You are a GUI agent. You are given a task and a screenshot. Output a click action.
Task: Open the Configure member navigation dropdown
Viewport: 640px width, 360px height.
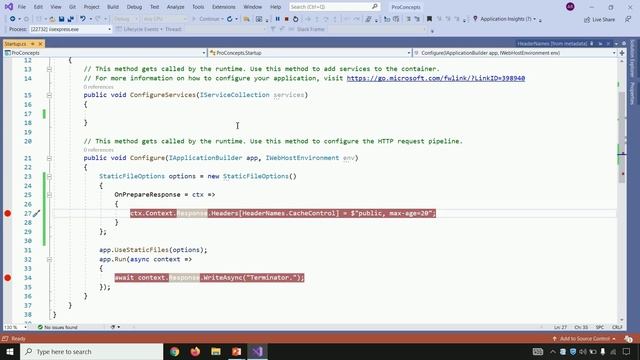point(515,53)
